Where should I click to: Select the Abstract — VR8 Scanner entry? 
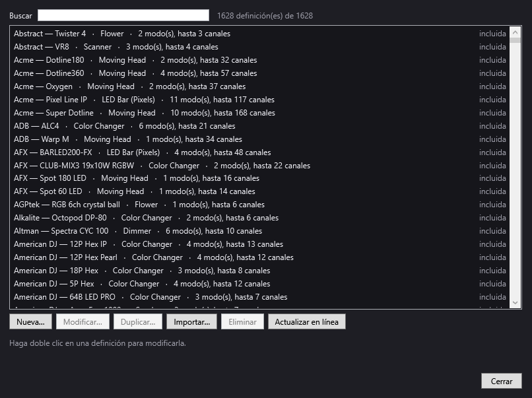pos(259,47)
